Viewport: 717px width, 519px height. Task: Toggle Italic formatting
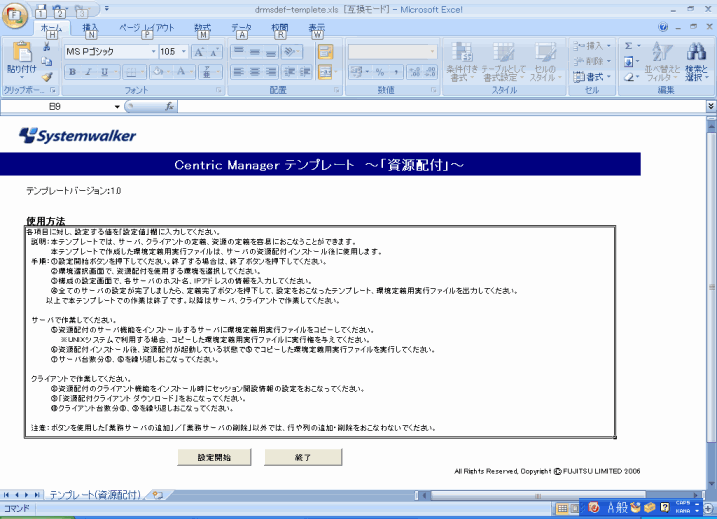click(x=88, y=72)
